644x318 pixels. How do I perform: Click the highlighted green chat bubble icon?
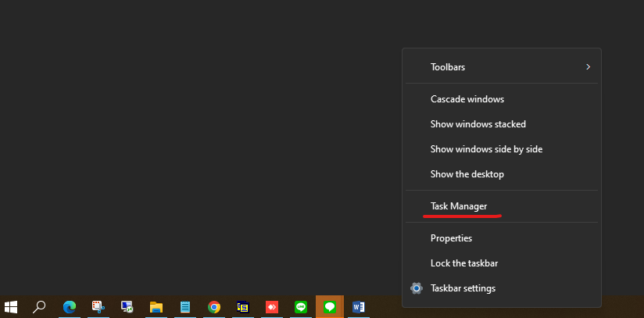pyautogui.click(x=329, y=307)
